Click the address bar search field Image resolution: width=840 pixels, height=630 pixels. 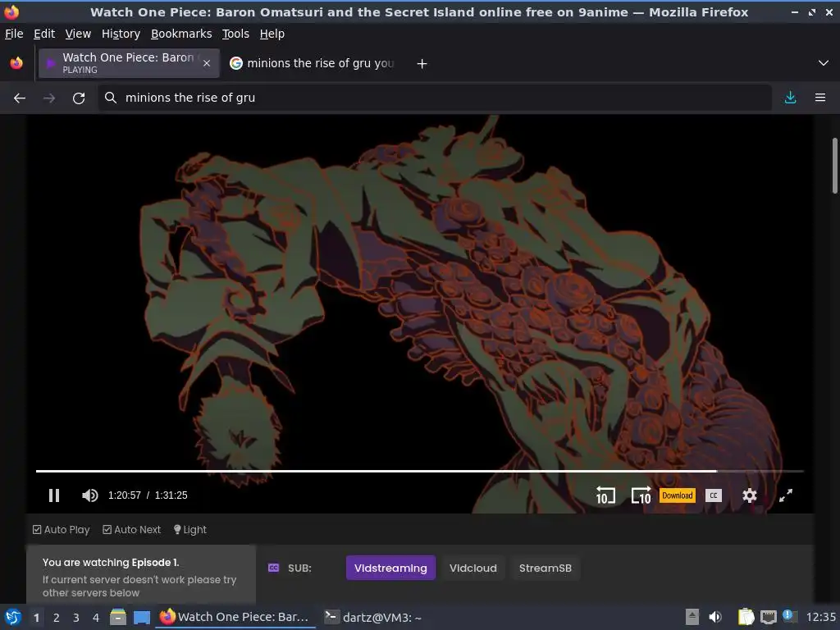(435, 98)
